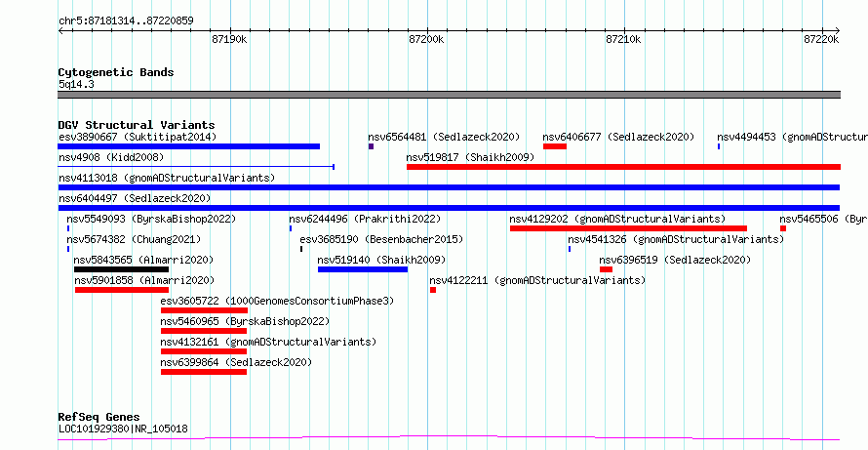868x450 pixels.
Task: Open esv3685190 (Besenbacher2015) label
Action: (381, 239)
